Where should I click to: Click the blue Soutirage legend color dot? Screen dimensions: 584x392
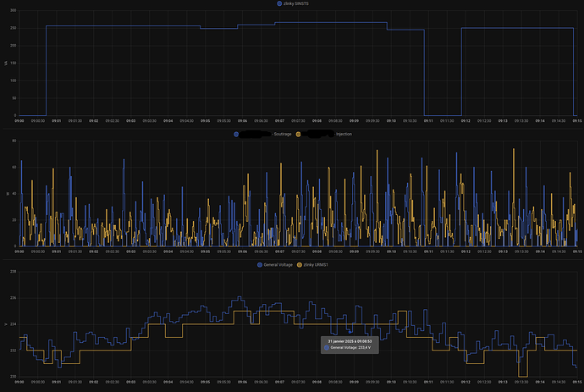click(235, 134)
